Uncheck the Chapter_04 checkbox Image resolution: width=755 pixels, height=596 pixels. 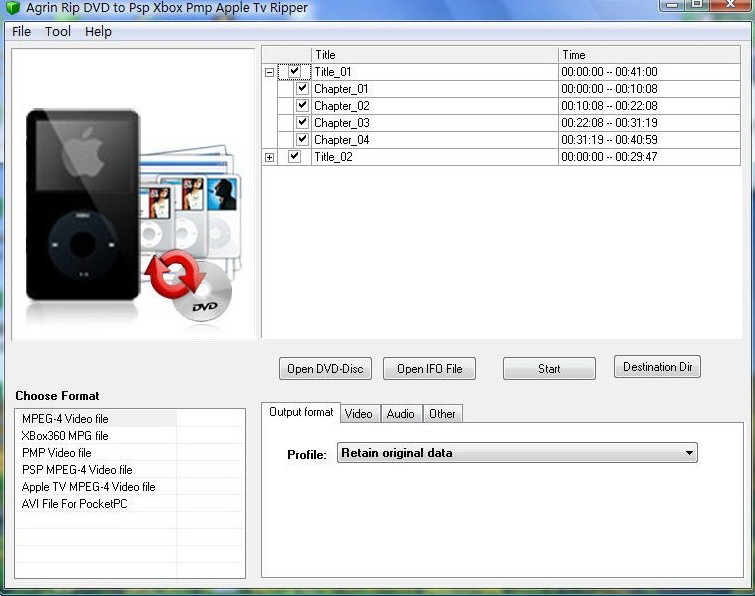(302, 140)
